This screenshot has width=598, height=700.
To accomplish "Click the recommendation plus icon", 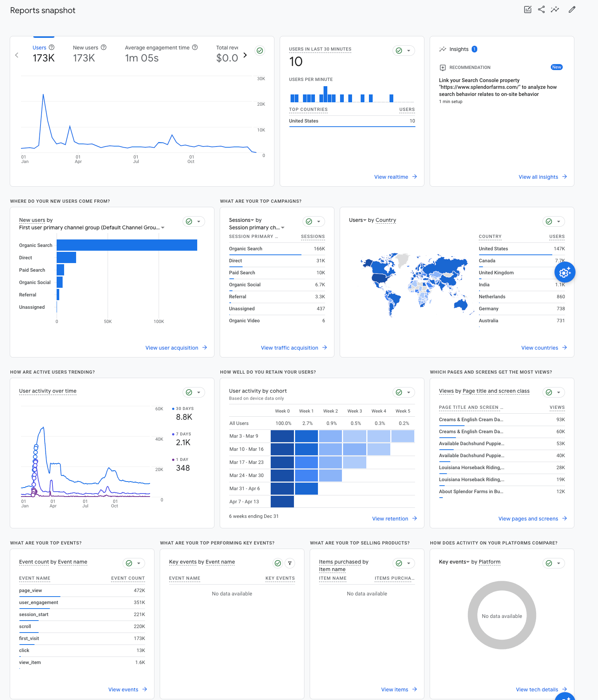I will pyautogui.click(x=442, y=67).
